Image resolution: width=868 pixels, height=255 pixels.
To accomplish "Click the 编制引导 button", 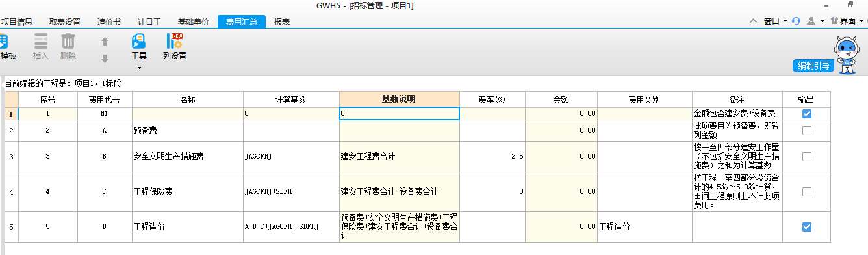I will tap(813, 66).
